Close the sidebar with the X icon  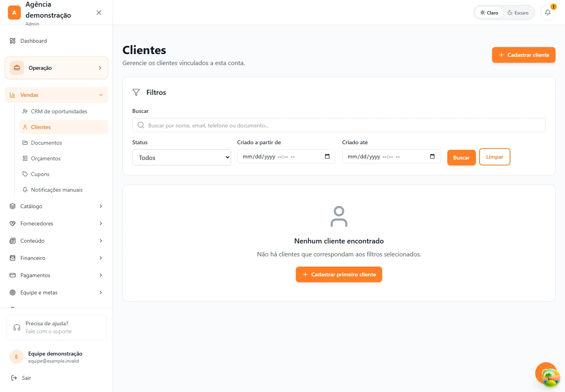point(99,13)
